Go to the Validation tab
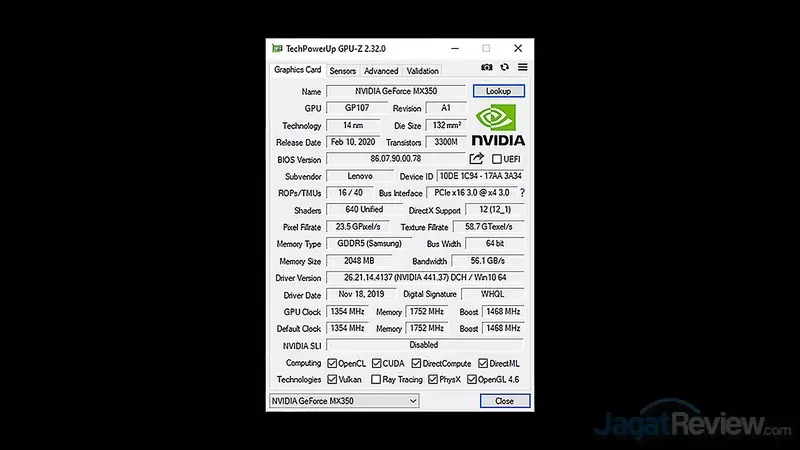This screenshot has height=450, width=800. tap(422, 71)
